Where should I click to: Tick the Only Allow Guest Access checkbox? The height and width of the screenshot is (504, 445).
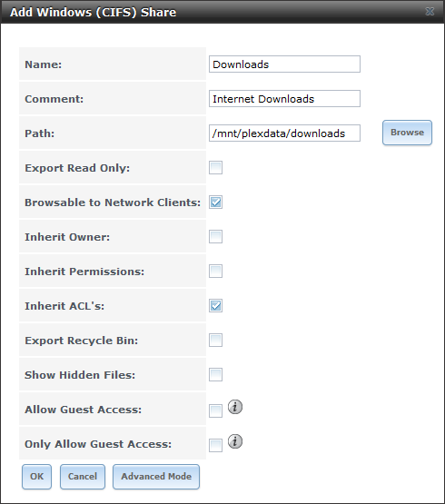coord(215,445)
